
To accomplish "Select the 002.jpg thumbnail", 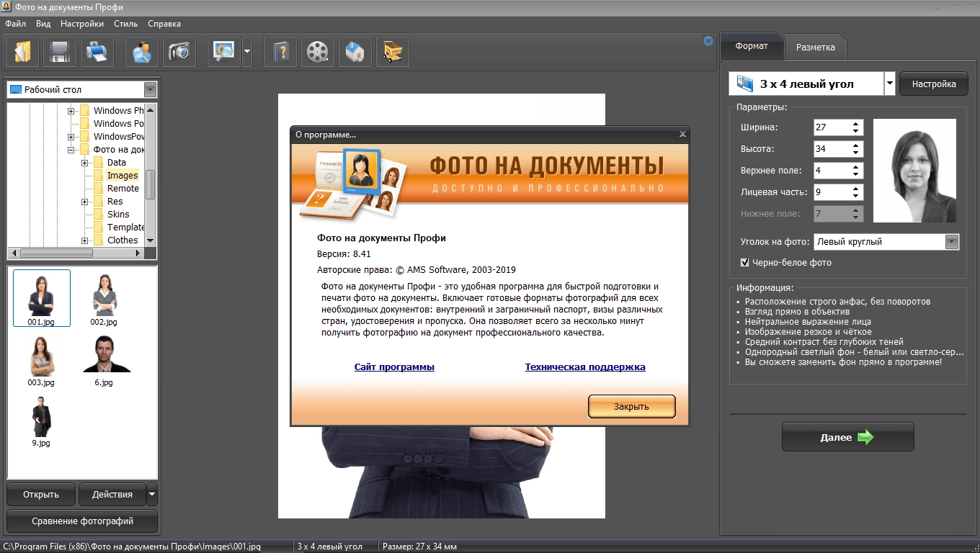I will click(x=104, y=298).
